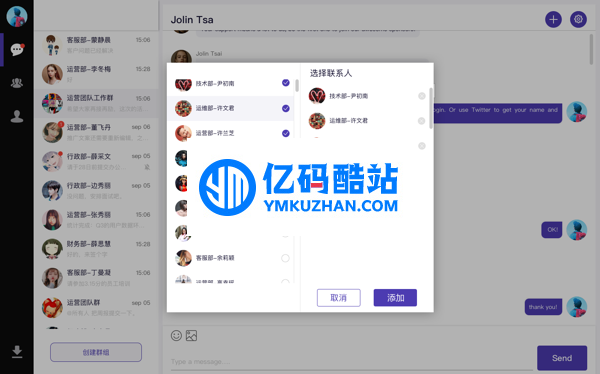
Task: Uncheck 技术部-尹初南 contact checkbox
Action: pyautogui.click(x=285, y=83)
